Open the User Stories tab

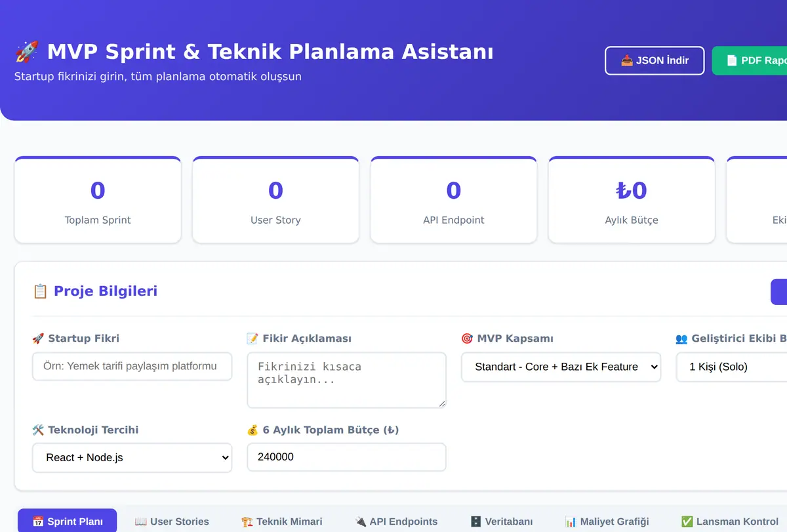tap(172, 522)
